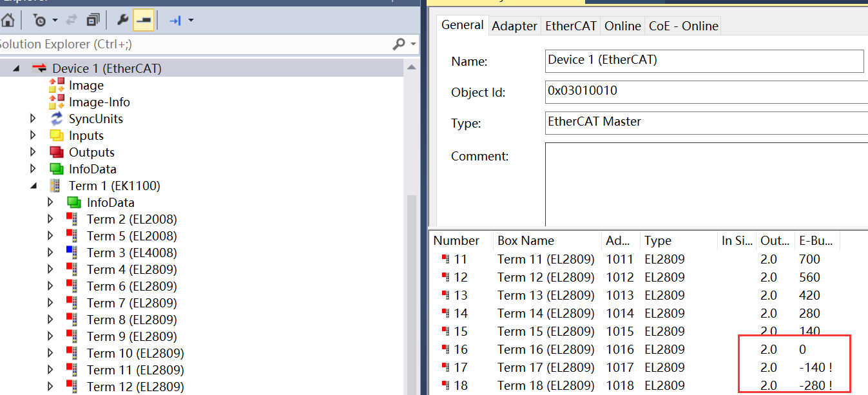Expand the Outputs node
The height and width of the screenshot is (395, 868).
coord(34,152)
